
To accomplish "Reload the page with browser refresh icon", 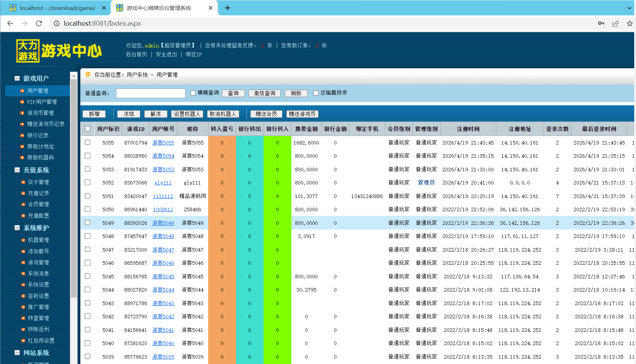I will pyautogui.click(x=39, y=24).
